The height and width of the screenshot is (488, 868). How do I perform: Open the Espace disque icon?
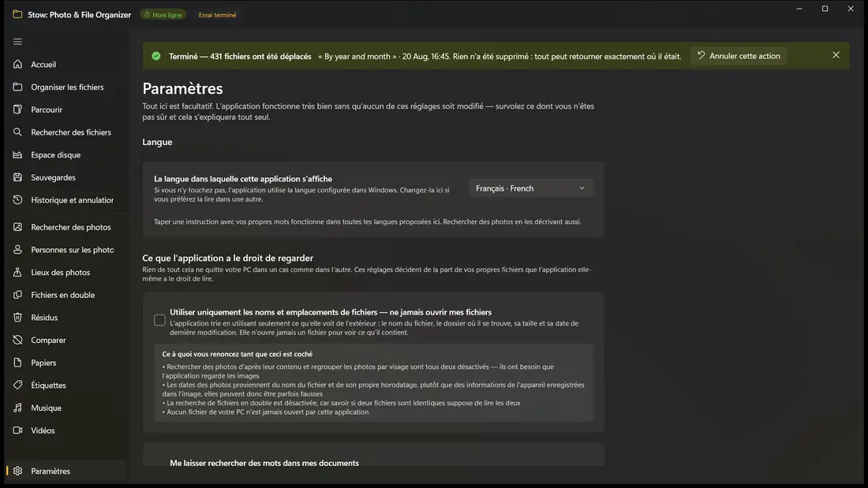(x=17, y=155)
